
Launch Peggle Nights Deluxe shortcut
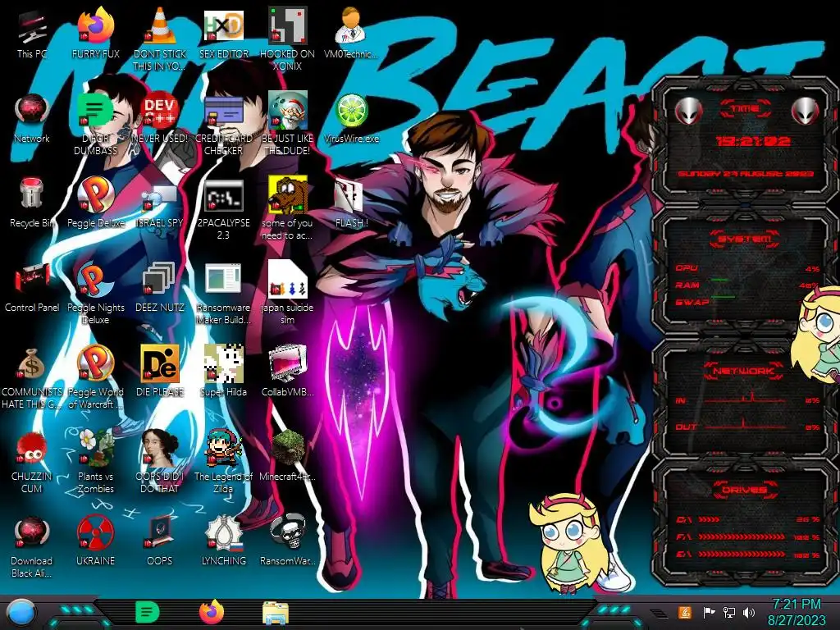tap(95, 294)
